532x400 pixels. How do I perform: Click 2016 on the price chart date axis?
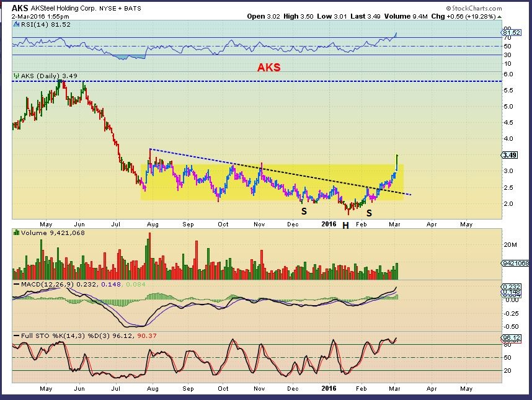(329, 224)
